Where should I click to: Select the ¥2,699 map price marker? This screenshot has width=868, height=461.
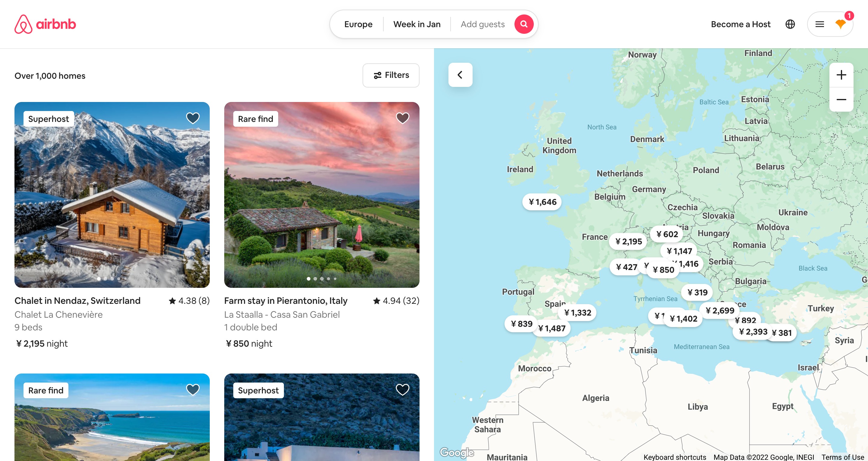[x=719, y=310]
